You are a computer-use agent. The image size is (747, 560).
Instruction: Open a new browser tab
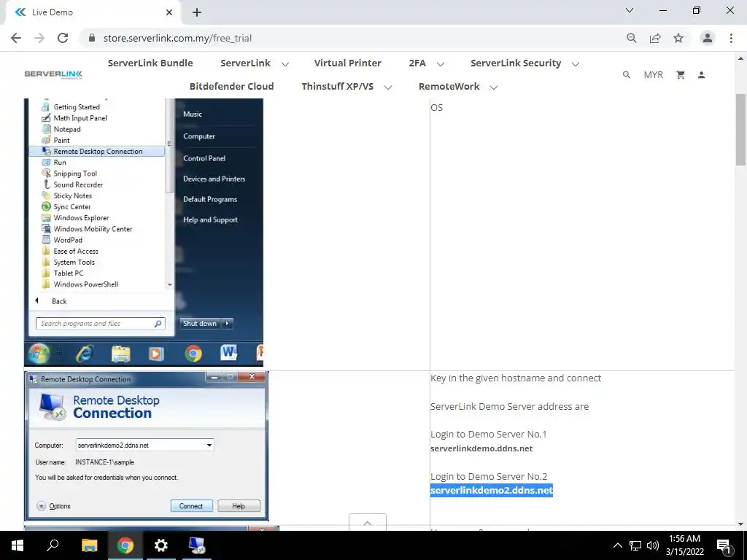pos(197,12)
